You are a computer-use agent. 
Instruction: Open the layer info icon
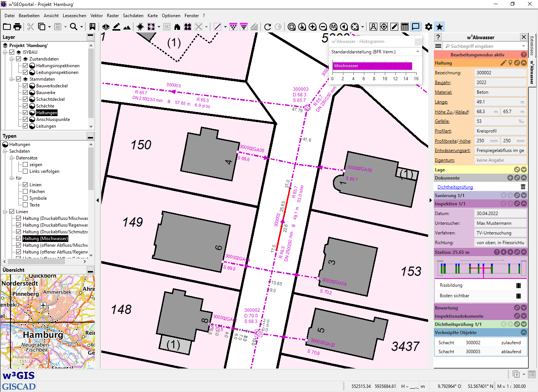point(106,27)
